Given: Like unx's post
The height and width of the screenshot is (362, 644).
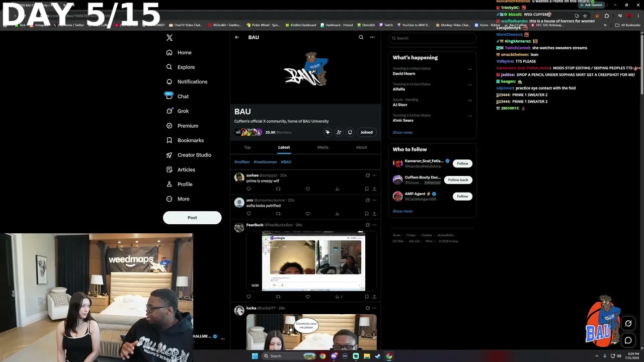Looking at the screenshot, I should point(307,214).
